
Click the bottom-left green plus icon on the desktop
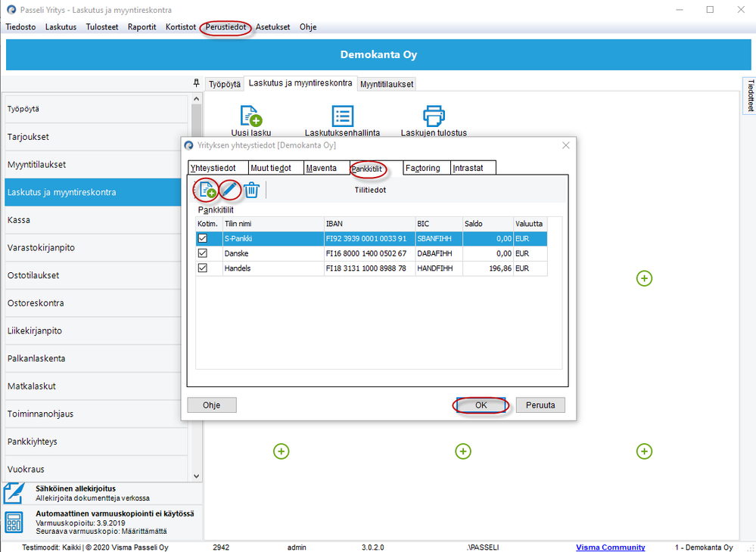coord(281,451)
